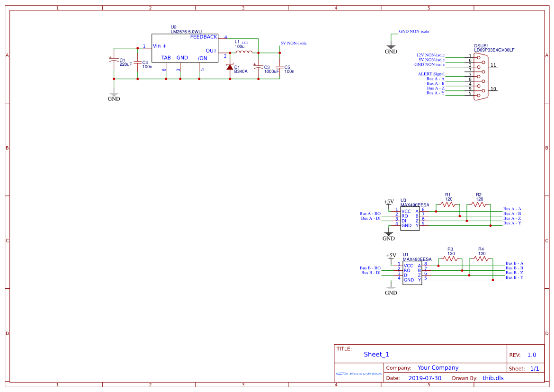
Task: Click the Bus B - DI net label
Action: tap(371, 273)
